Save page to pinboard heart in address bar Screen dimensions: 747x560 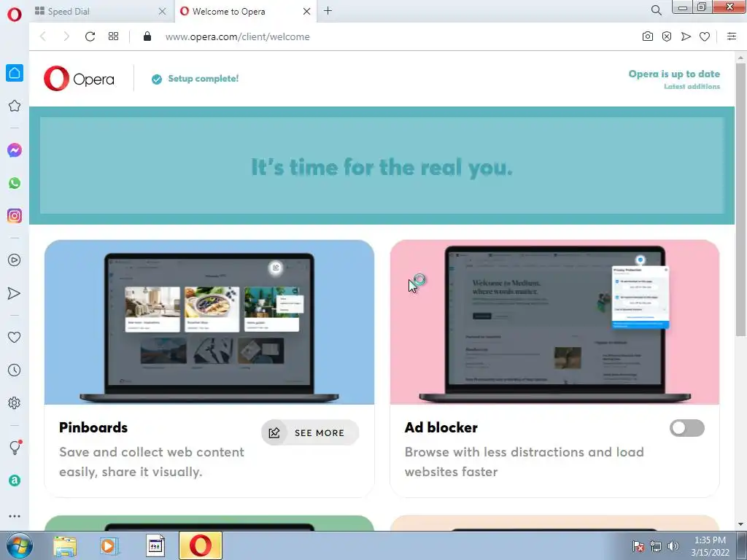point(705,36)
